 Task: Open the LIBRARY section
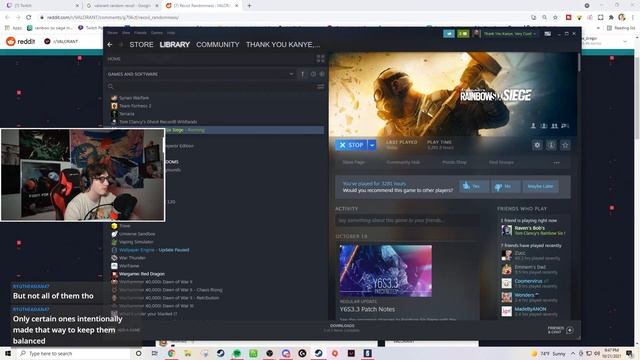coord(175,44)
